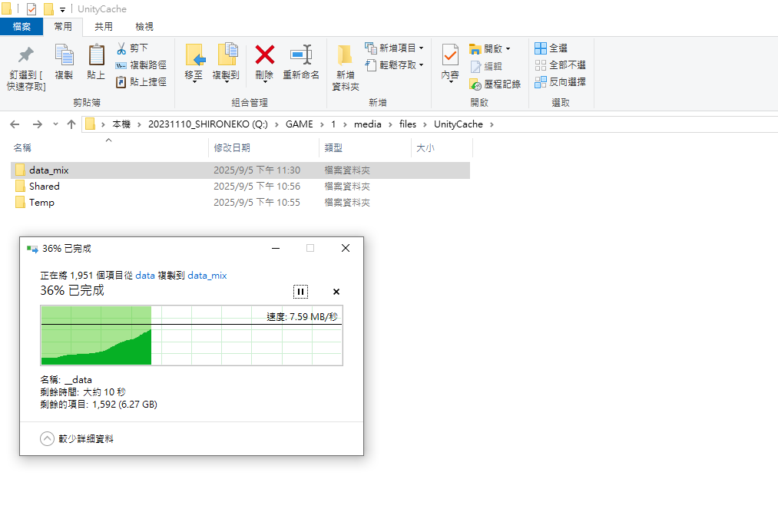Open the 開啟 dropdown in ribbon
This screenshot has width=778, height=532.
(490, 48)
